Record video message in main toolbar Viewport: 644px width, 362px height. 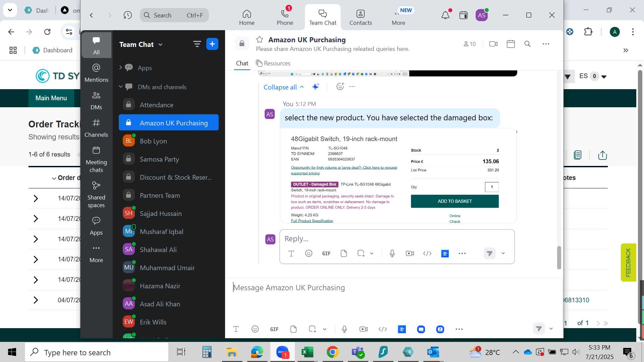364,329
